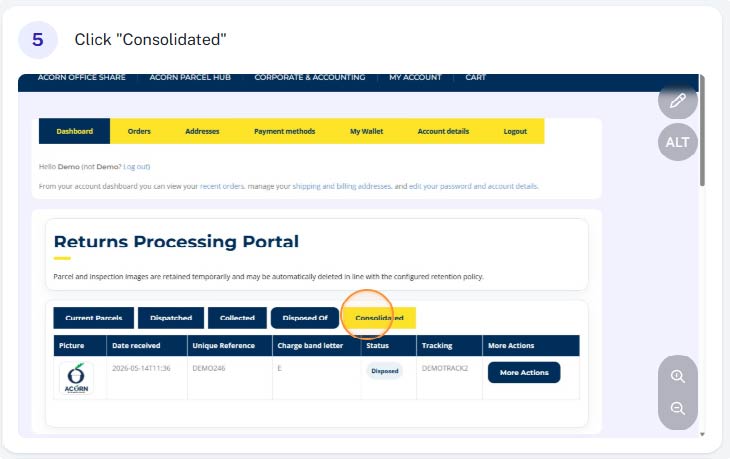
Task: Click the Logout tab
Action: 515,131
